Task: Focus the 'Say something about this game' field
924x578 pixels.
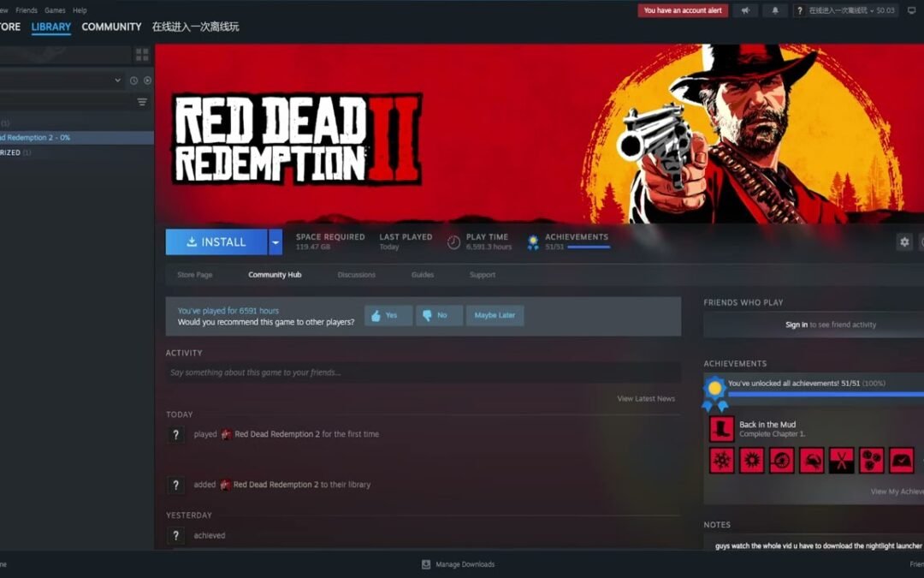Action: 423,372
